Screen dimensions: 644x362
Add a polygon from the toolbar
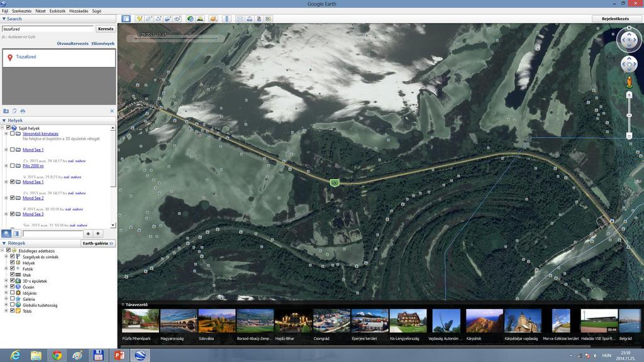(x=149, y=19)
